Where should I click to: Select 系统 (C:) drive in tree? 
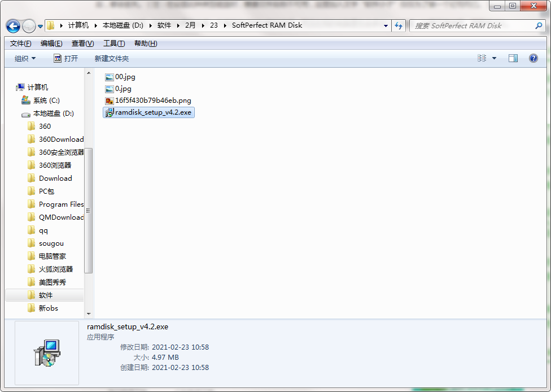click(41, 100)
